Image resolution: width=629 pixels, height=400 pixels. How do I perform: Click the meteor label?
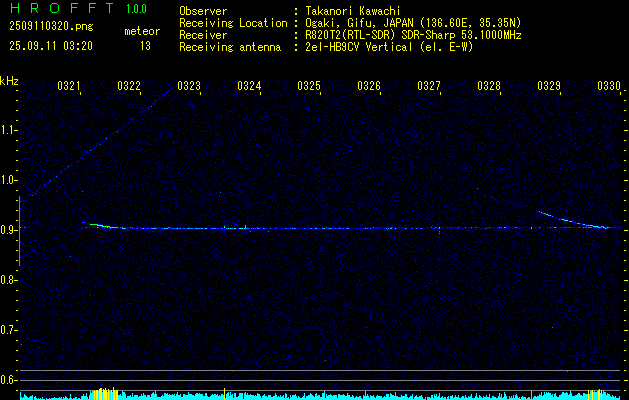[x=142, y=31]
